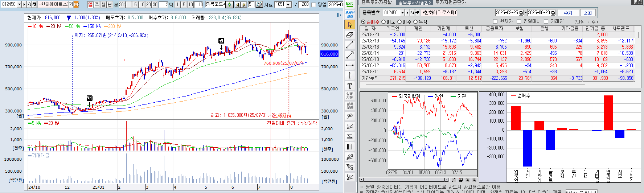
Task: Click the 외국인 column header
Action: coord(393,28)
